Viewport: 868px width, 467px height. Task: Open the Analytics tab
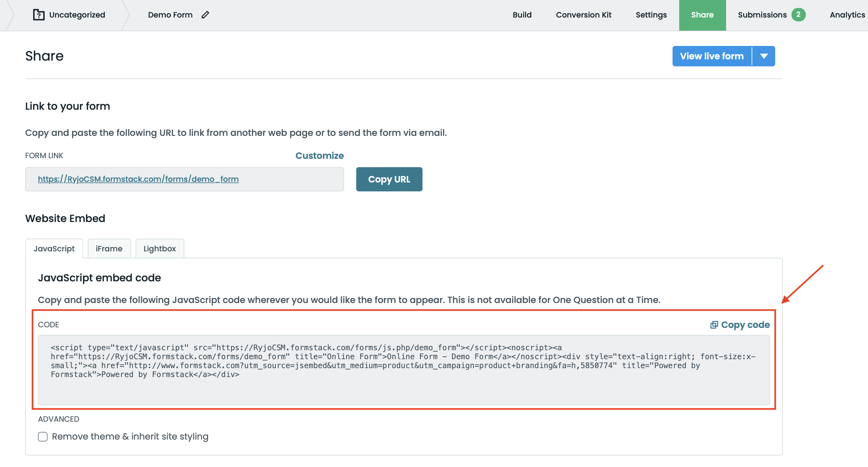pyautogui.click(x=847, y=15)
